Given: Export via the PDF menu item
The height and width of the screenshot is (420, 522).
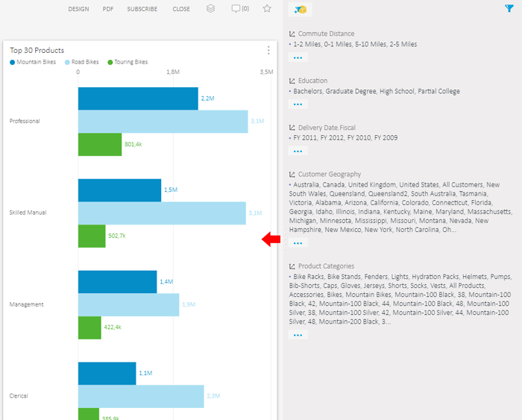Looking at the screenshot, I should 108,9.
